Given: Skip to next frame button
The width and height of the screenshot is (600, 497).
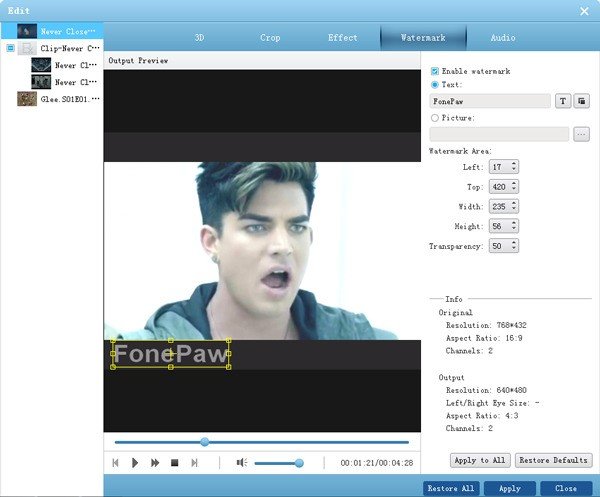Looking at the screenshot, I should tap(194, 463).
